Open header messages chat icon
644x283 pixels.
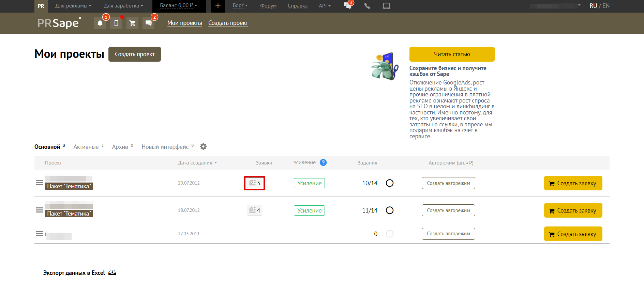tap(148, 23)
